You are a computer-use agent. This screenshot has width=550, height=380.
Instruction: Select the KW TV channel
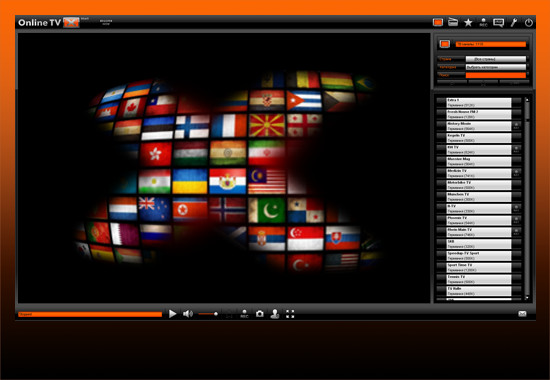coord(479,150)
